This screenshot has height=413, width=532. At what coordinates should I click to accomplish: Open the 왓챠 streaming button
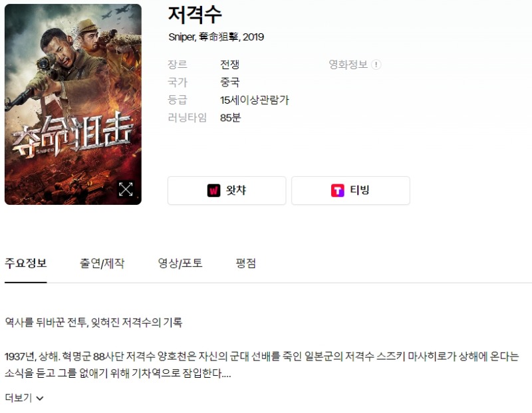coord(227,190)
